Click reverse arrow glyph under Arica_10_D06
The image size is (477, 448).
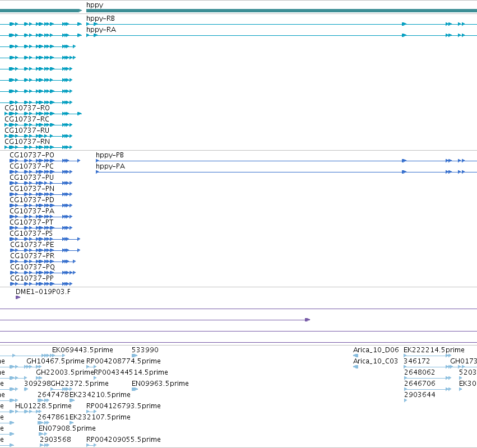tap(355, 356)
